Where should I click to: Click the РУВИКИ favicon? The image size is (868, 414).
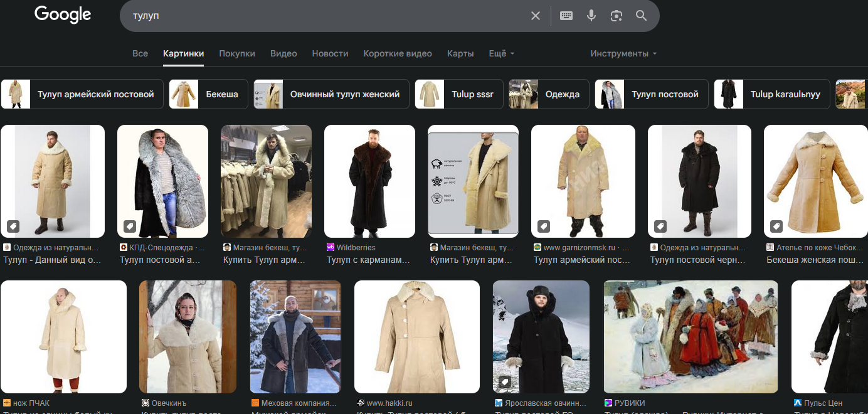(x=608, y=403)
